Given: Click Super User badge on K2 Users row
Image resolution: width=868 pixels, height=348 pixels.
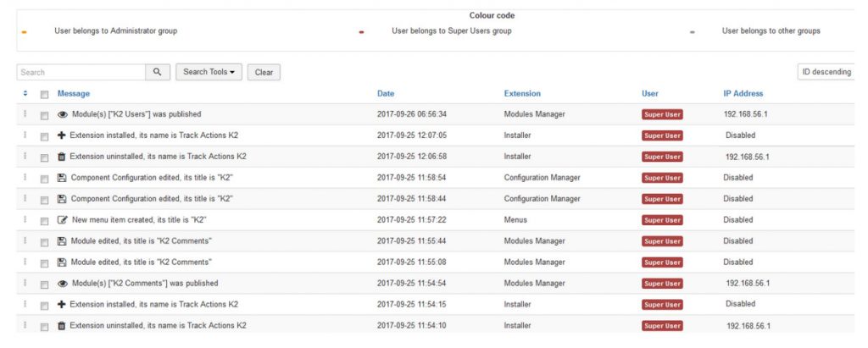Looking at the screenshot, I should tap(662, 114).
